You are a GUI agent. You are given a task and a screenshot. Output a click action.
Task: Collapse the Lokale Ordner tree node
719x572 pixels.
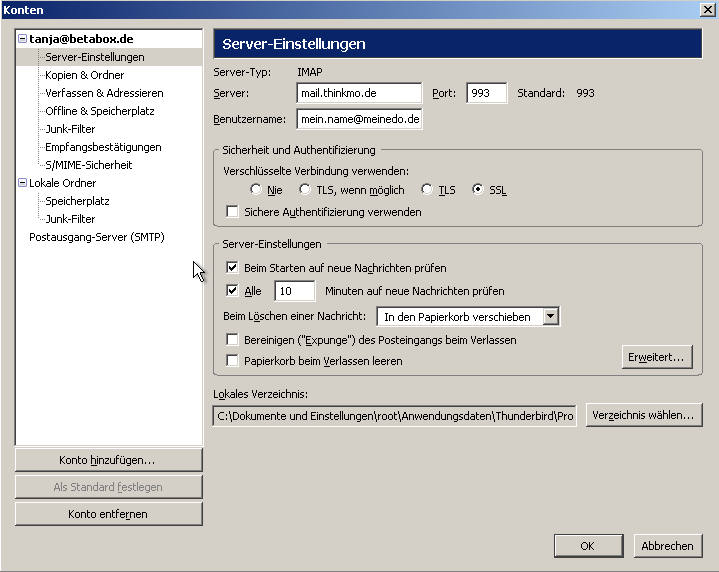point(22,183)
